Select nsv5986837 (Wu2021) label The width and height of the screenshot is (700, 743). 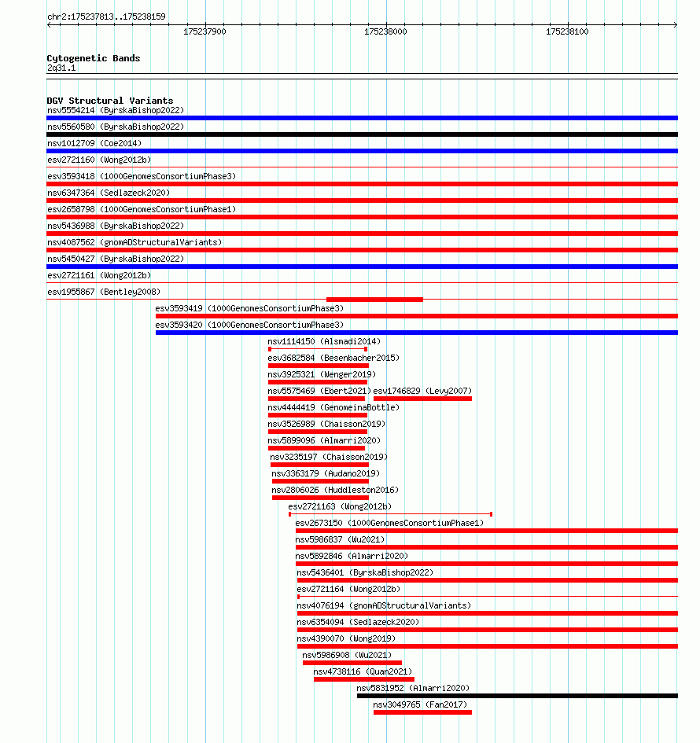(340, 539)
